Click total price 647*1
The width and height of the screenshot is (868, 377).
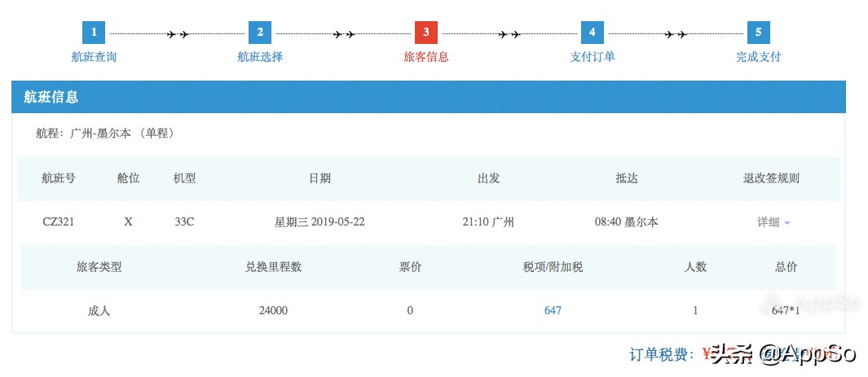(x=786, y=311)
